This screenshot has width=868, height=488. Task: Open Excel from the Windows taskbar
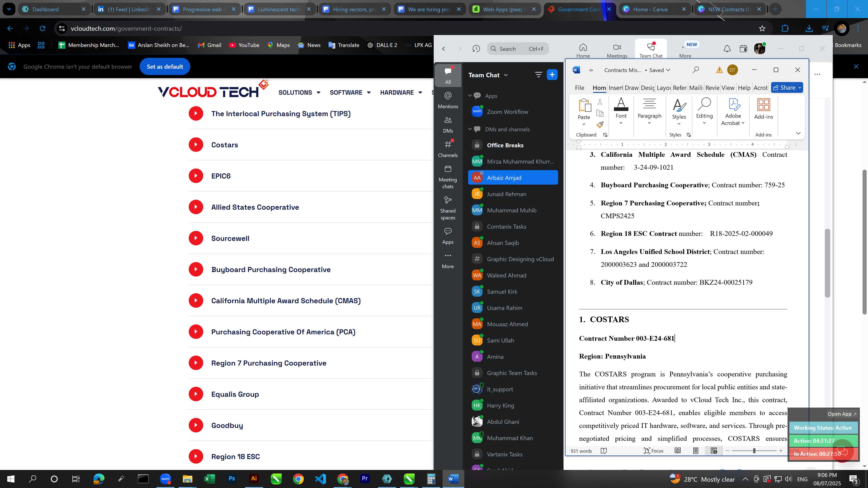[x=209, y=479]
